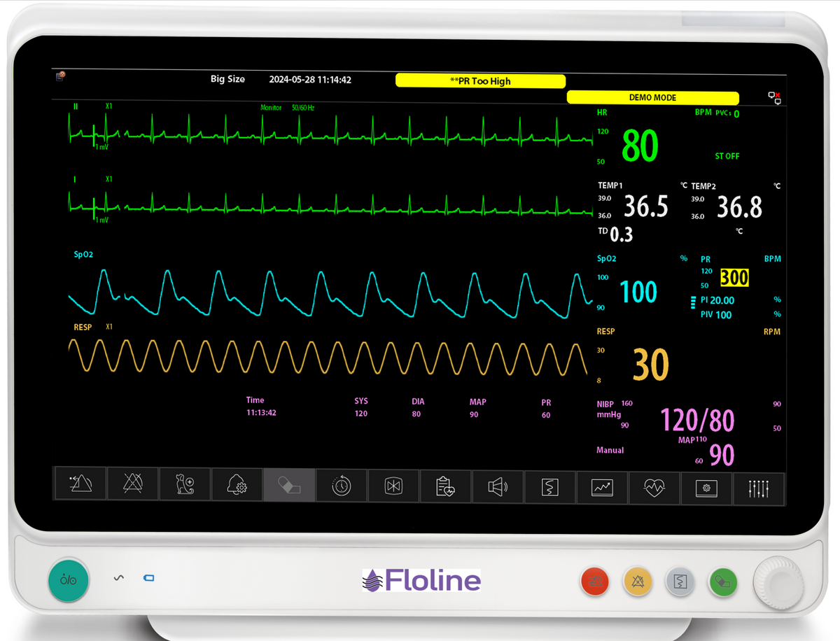Mute alarms with yellow crossed-bell hardware button
This screenshot has width=840, height=641.
coord(638,581)
